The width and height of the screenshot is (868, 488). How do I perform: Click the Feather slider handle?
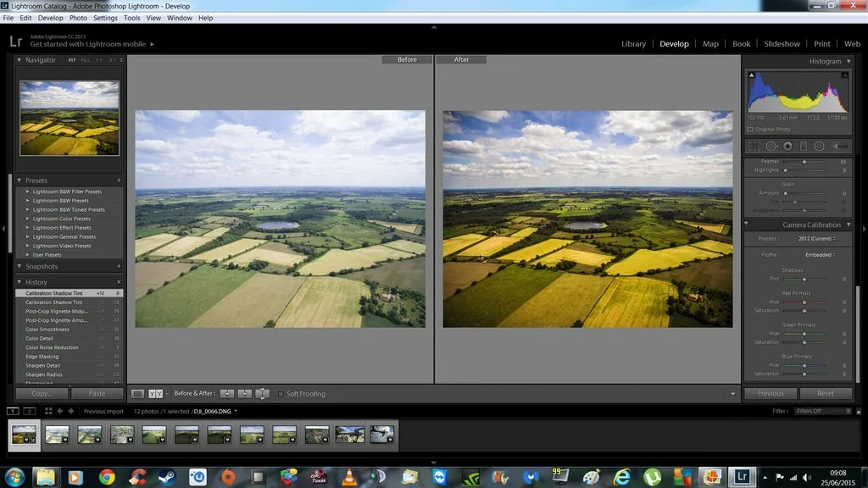coord(804,162)
